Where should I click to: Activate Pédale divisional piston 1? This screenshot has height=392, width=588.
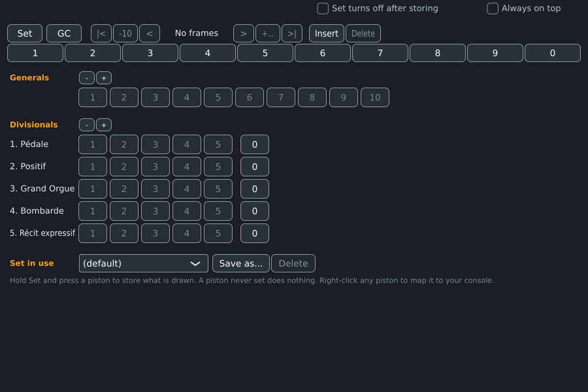[x=93, y=145]
